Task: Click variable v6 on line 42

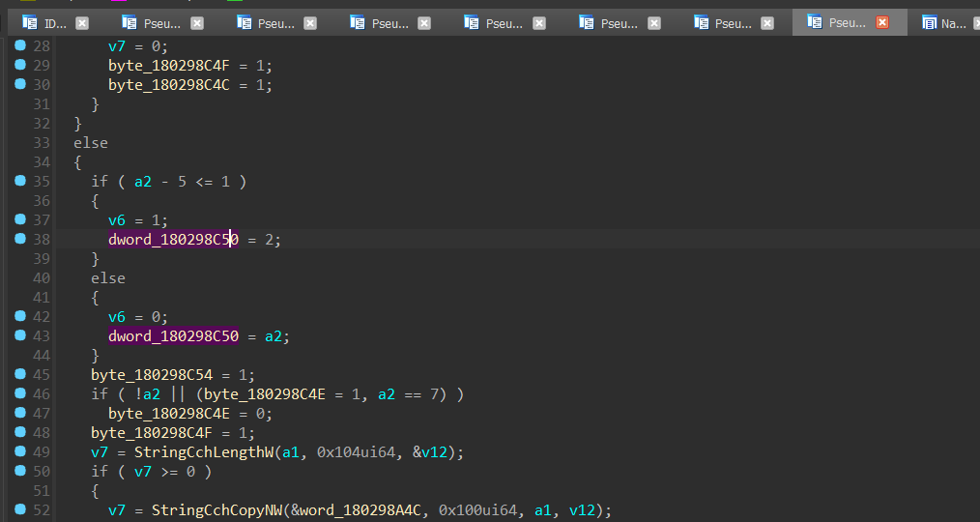Action: tap(117, 317)
